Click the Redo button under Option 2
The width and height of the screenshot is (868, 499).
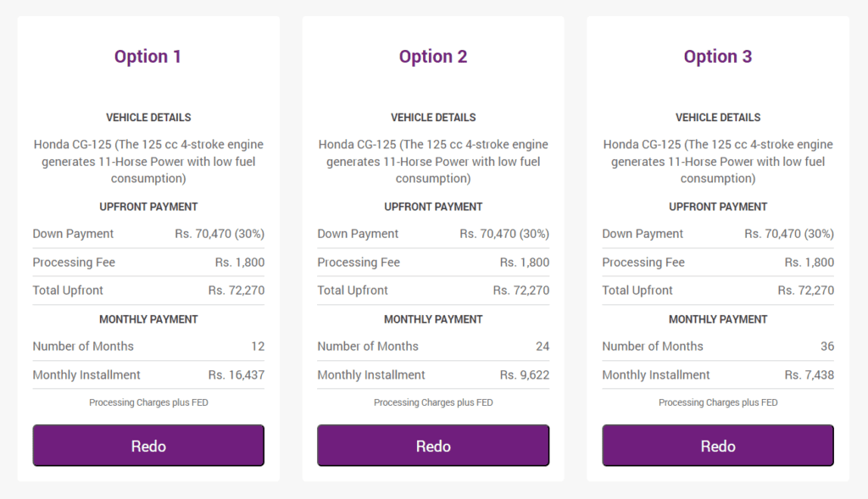tap(433, 446)
